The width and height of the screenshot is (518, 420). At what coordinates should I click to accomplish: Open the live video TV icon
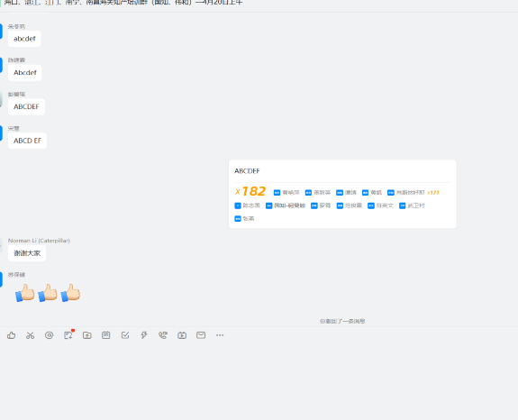coord(182,335)
